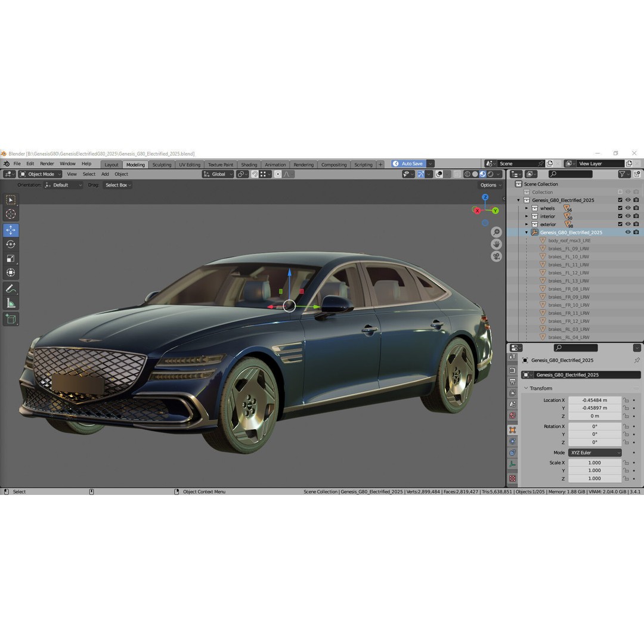The width and height of the screenshot is (644, 644).
Task: Open the File menu
Action: 17,164
